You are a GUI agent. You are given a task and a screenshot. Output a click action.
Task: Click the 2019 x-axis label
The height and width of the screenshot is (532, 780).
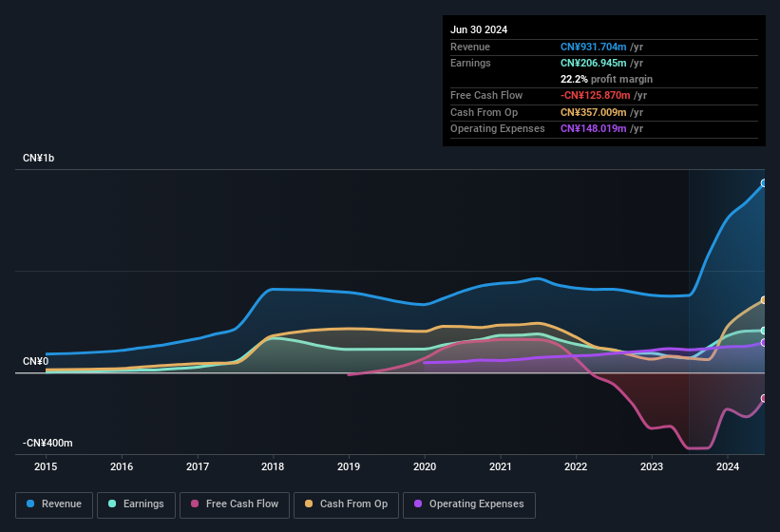(x=349, y=466)
